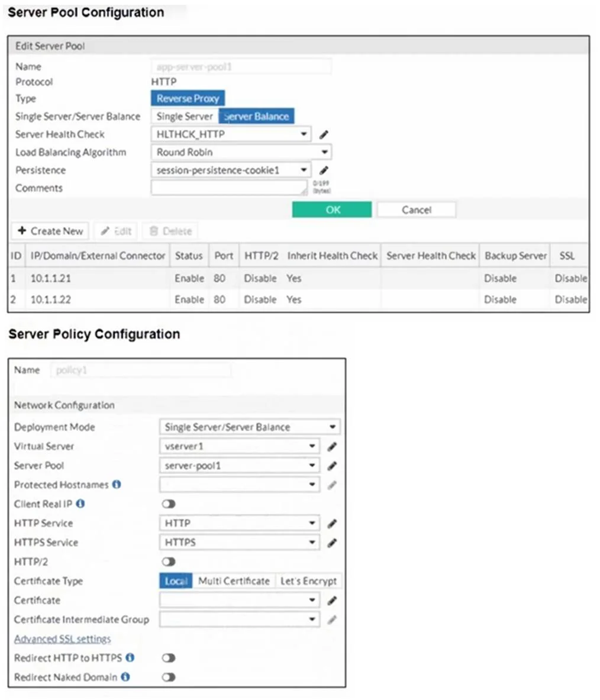The width and height of the screenshot is (600, 700).
Task: Click the Port column header
Action: point(224,256)
